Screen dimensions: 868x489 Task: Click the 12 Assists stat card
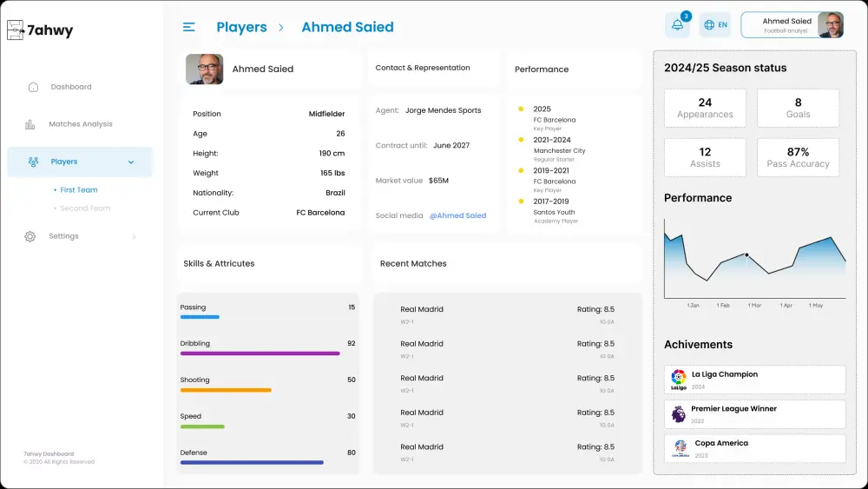pos(705,157)
